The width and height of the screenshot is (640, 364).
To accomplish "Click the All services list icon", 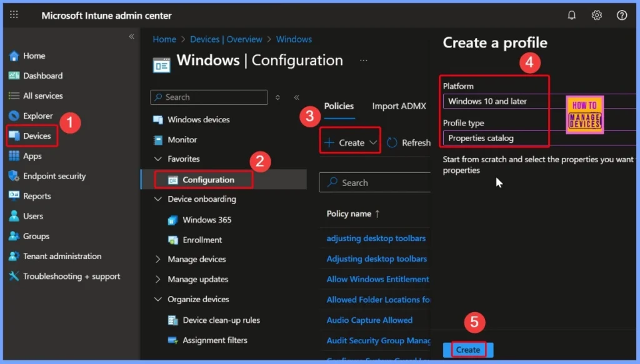I will coord(14,96).
